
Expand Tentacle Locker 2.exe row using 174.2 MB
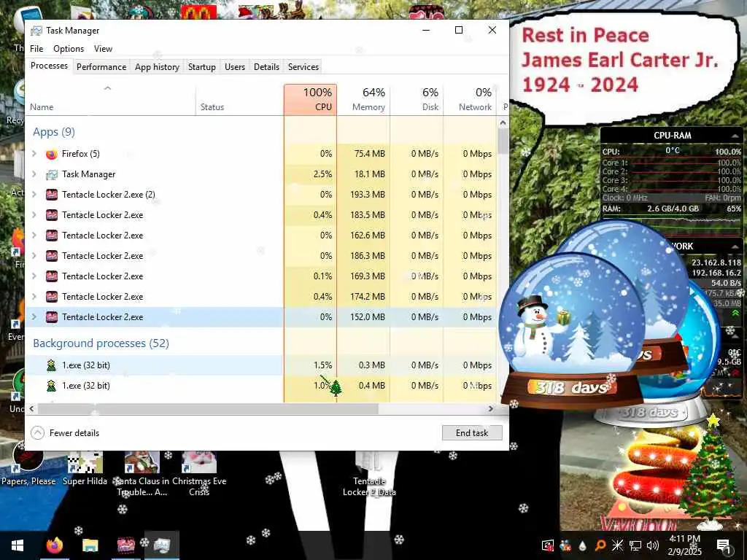point(34,297)
